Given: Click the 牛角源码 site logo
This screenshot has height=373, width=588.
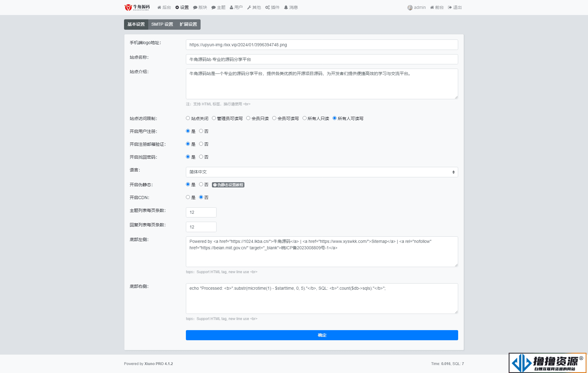Looking at the screenshot, I should (x=137, y=7).
